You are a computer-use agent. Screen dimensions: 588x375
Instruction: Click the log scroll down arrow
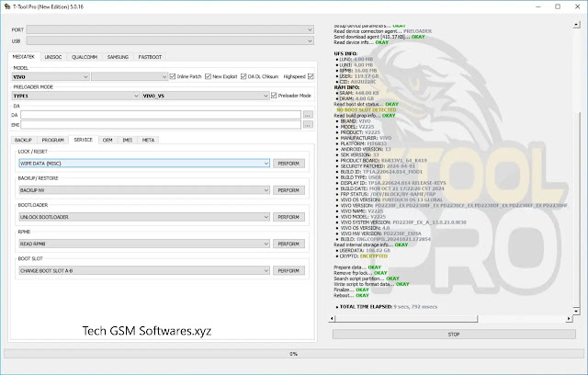pyautogui.click(x=576, y=312)
